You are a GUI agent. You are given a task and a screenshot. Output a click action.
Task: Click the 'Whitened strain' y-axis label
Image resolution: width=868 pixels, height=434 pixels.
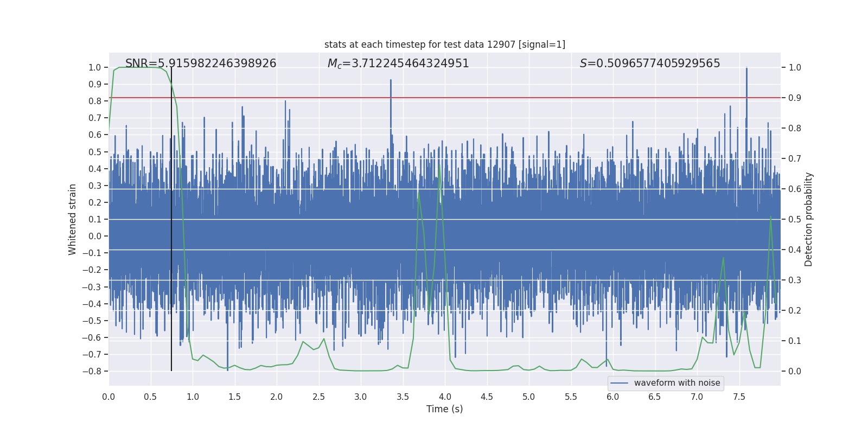(x=73, y=219)
